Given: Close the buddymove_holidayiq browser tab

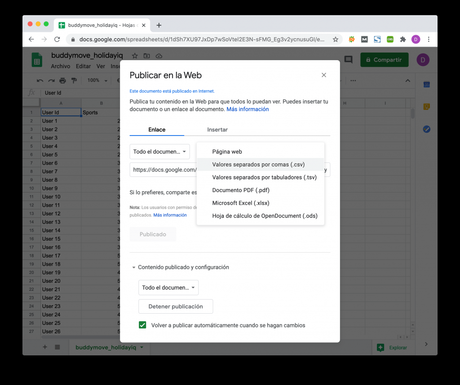Looking at the screenshot, I should 144,25.
